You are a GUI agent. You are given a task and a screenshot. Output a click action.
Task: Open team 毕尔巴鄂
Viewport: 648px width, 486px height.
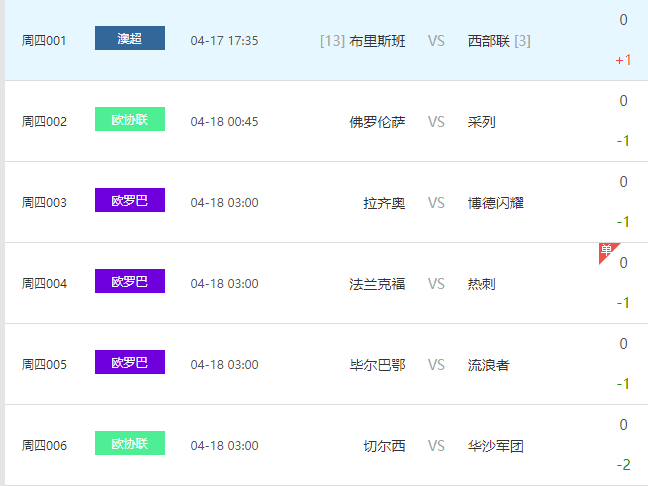(377, 365)
